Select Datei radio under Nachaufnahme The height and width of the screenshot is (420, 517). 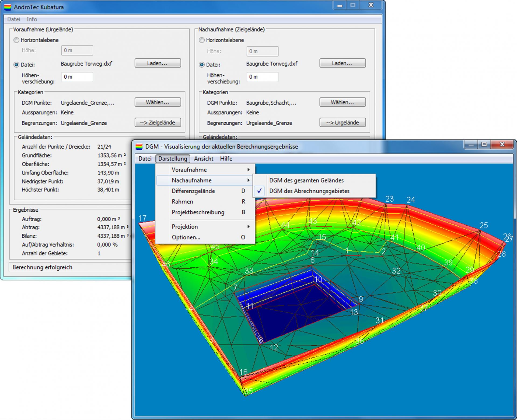pos(202,65)
